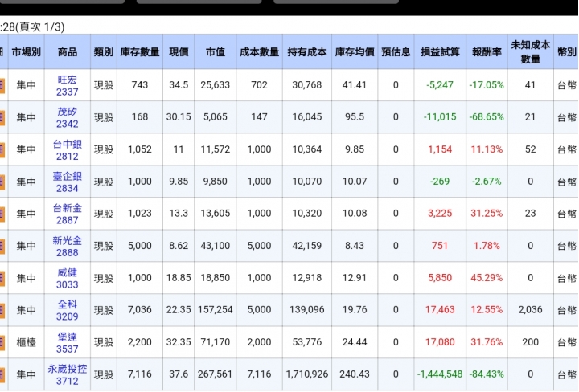The width and height of the screenshot is (579, 392).
Task: Open the 台中銀 2812 stock link
Action: (68, 150)
